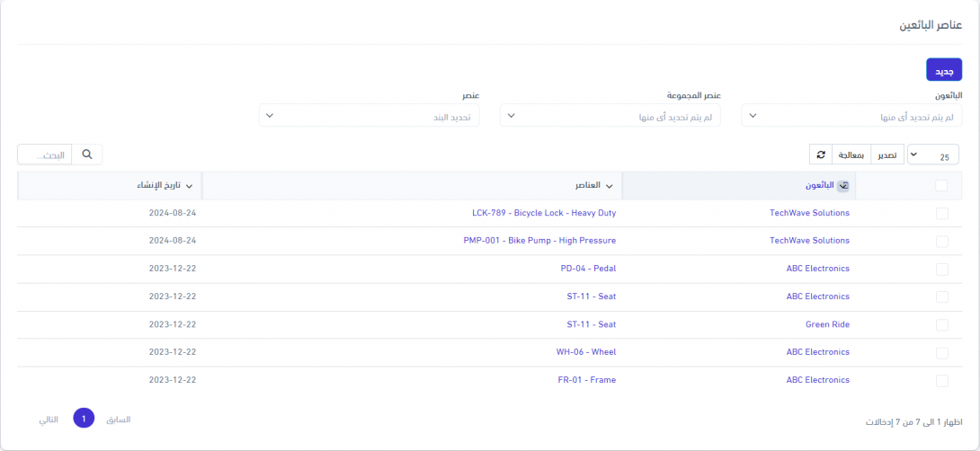980x451 pixels.
Task: Click the التالي next page link
Action: coord(48,420)
